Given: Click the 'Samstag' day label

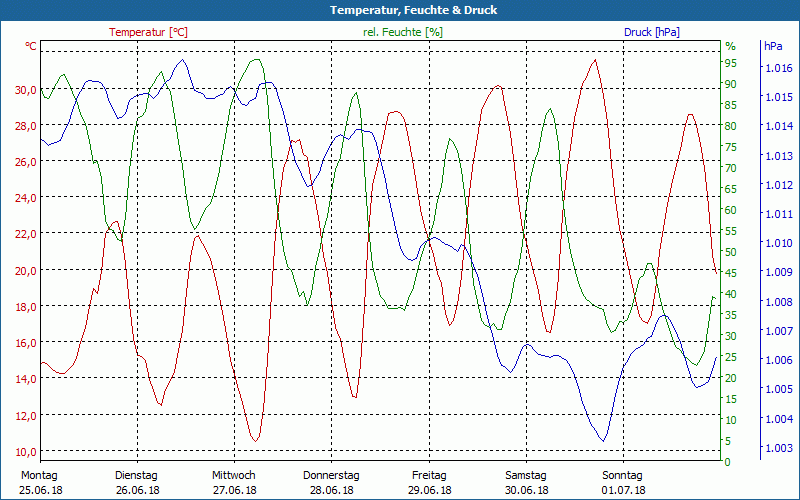Looking at the screenshot, I should [526, 476].
